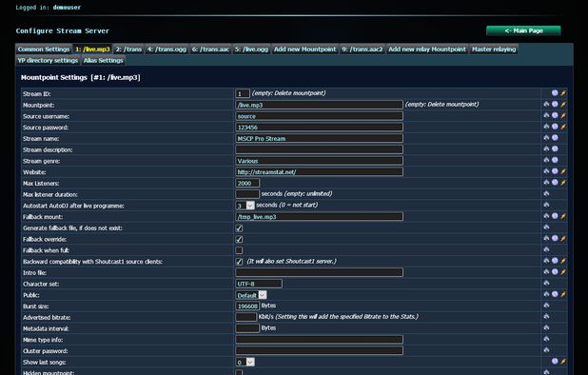Open the 4: /trans.ogg tab
The width and height of the screenshot is (588, 375).
coord(167,49)
